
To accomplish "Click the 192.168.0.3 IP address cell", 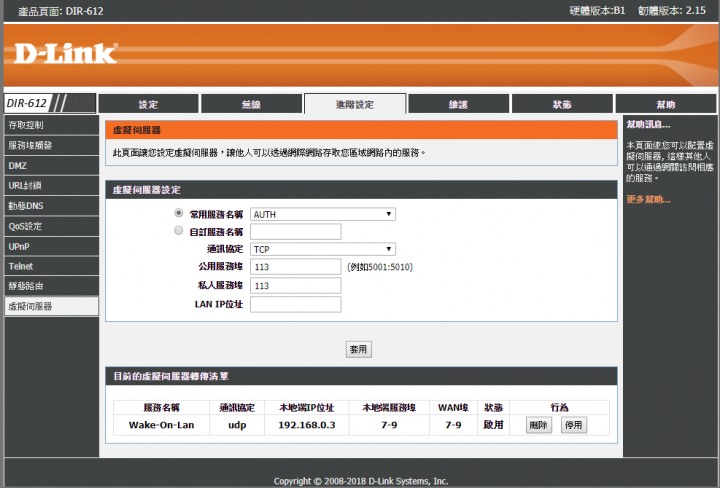I will pos(307,425).
